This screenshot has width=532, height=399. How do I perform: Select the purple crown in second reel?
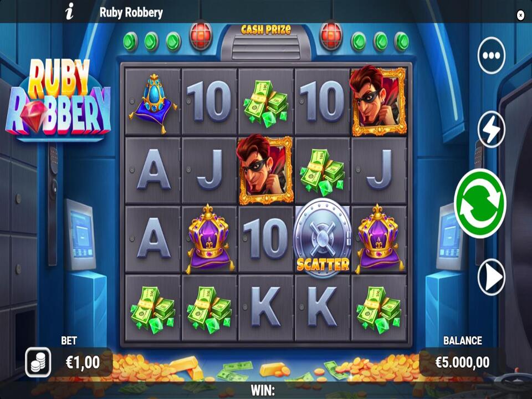(x=209, y=239)
